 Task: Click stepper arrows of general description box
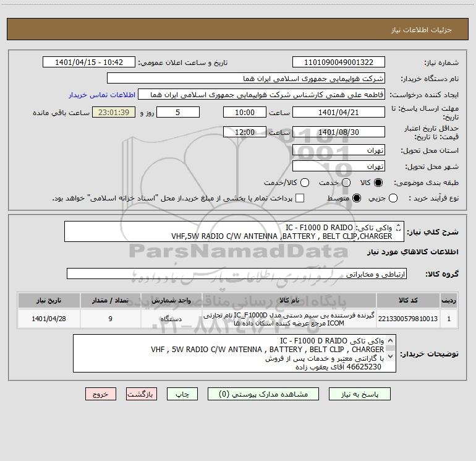399,227
